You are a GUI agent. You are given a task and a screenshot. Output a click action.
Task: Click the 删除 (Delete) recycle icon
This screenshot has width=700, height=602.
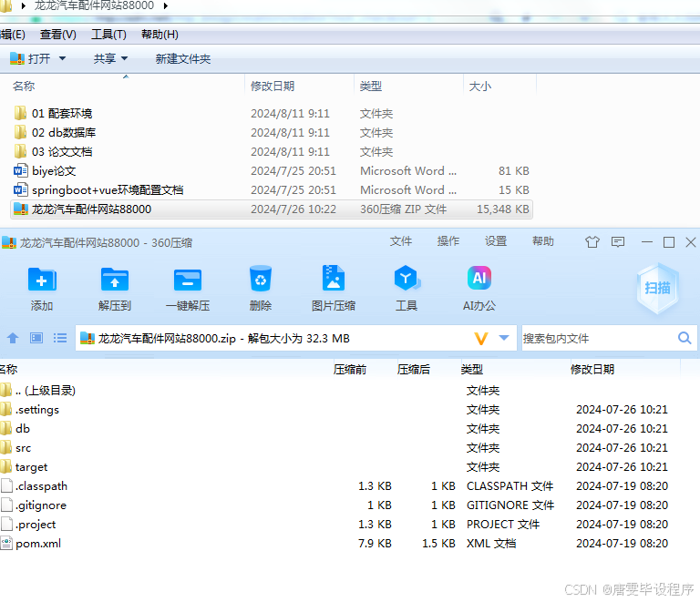coord(261,280)
